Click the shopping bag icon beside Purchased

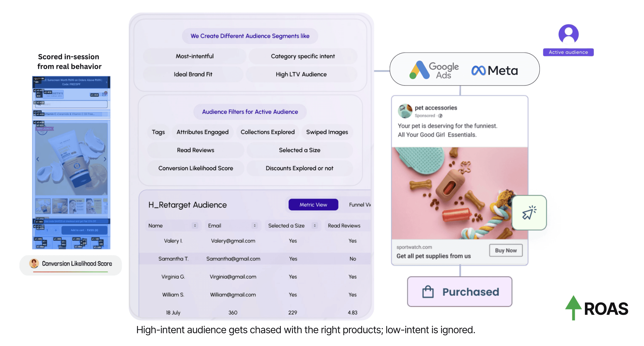pos(428,292)
